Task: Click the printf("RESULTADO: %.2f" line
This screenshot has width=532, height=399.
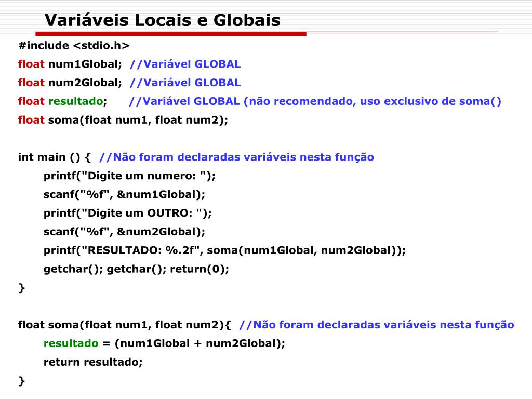Action: [x=224, y=250]
